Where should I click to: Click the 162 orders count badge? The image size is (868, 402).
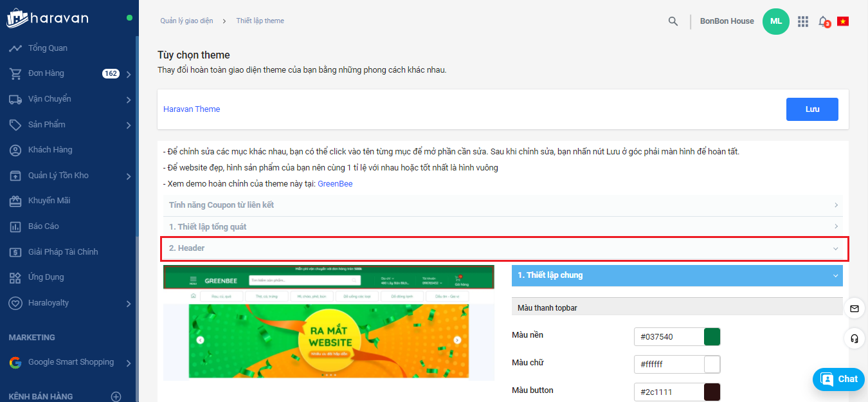[111, 74]
